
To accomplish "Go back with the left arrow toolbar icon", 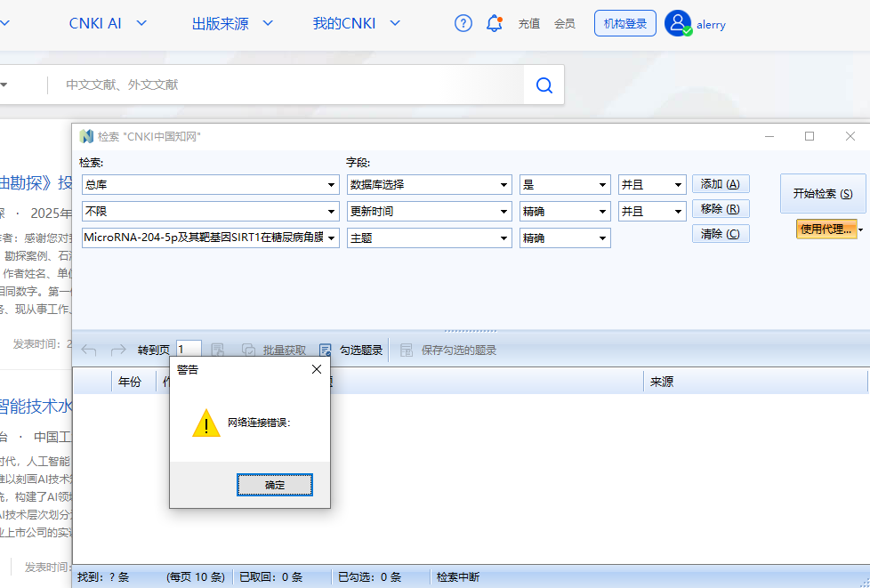I will (x=89, y=350).
